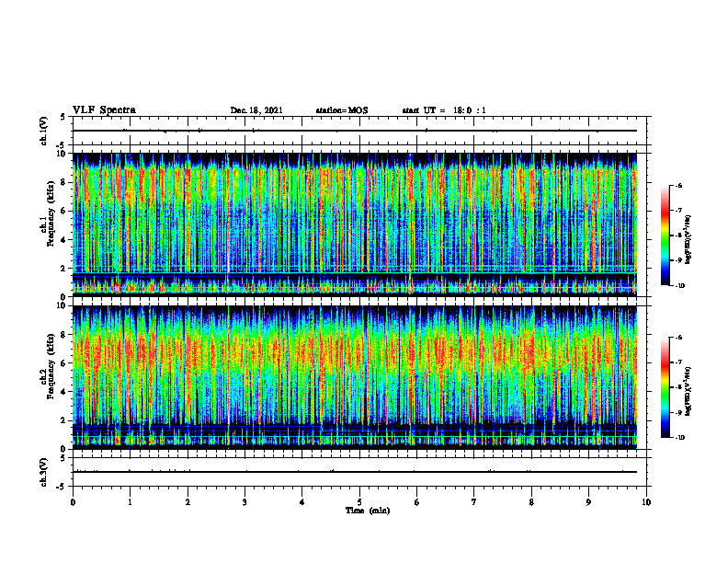Viewport: 728px width, 563px height.
Task: Click the "station=MOS" header text
Action: [x=342, y=110]
